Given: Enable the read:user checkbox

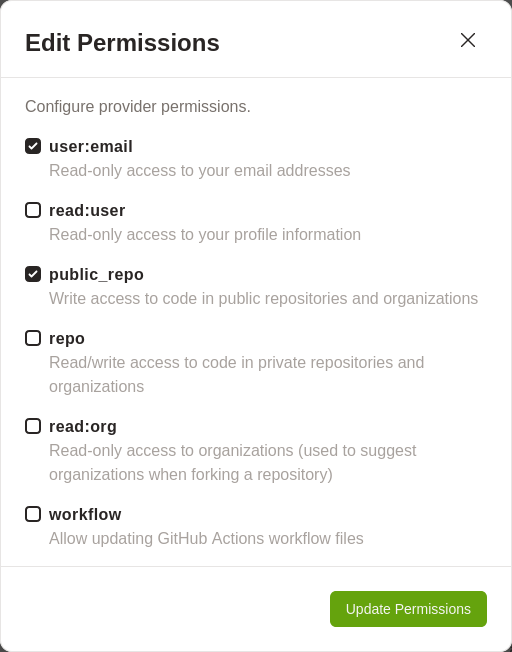Looking at the screenshot, I should [x=33, y=210].
